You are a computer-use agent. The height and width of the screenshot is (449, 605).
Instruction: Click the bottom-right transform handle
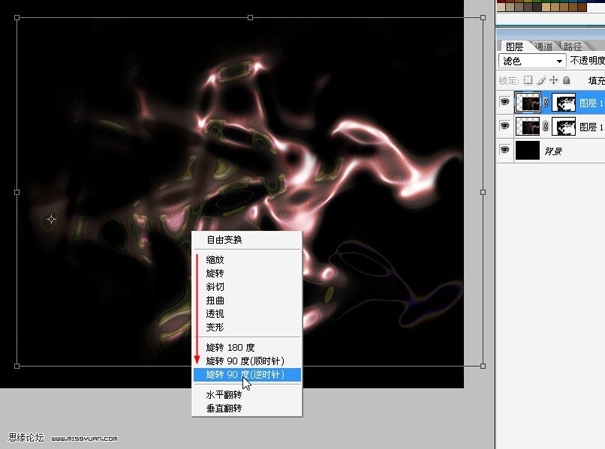(x=483, y=366)
